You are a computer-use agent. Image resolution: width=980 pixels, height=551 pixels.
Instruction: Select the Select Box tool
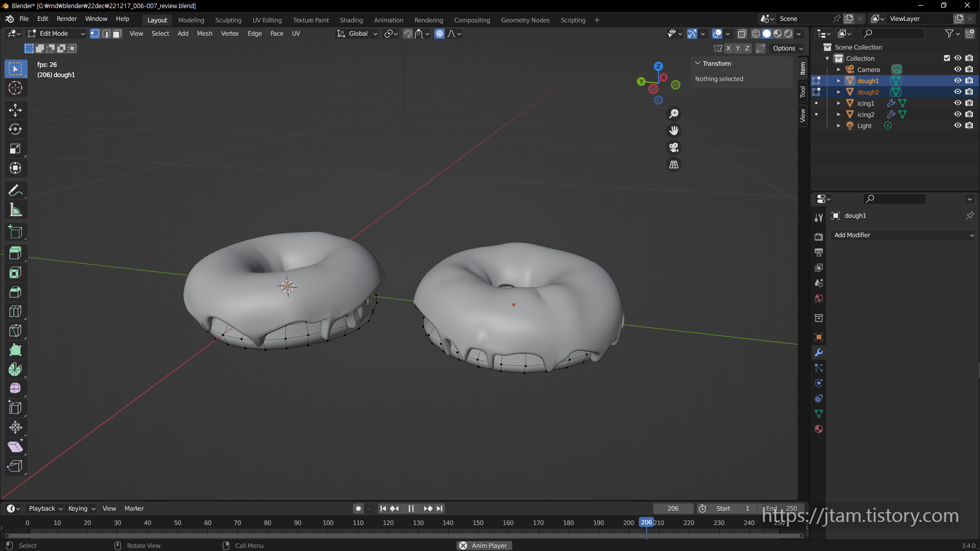point(15,69)
